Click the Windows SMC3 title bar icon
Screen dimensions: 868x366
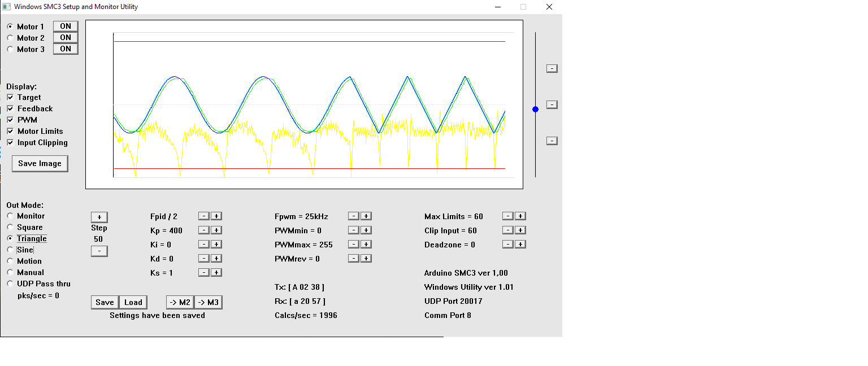6,7
